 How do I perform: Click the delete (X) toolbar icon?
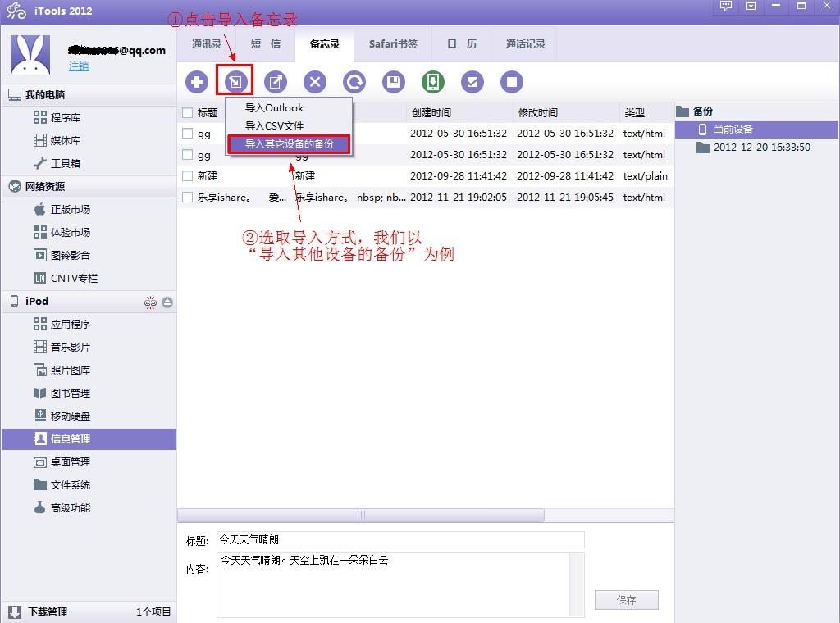click(315, 82)
